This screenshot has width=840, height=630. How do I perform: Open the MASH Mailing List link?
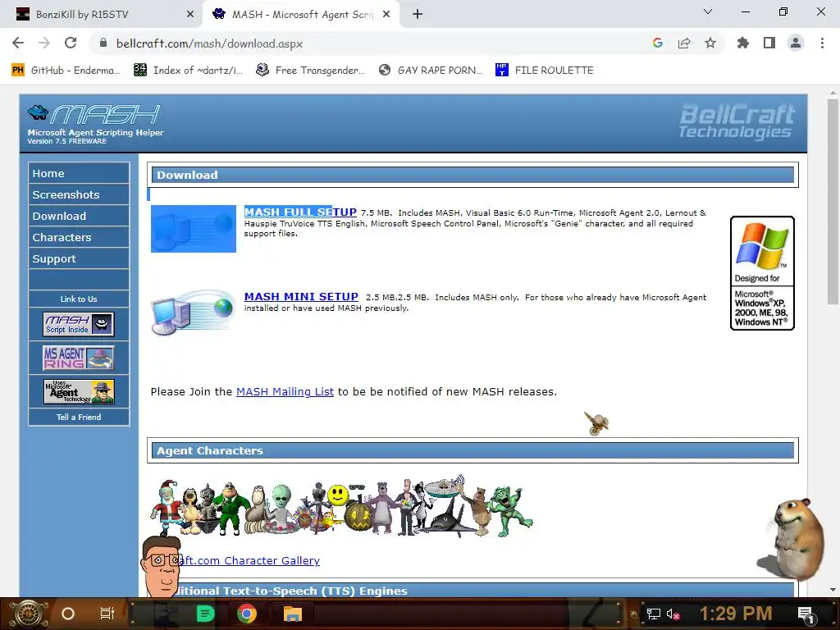(285, 391)
